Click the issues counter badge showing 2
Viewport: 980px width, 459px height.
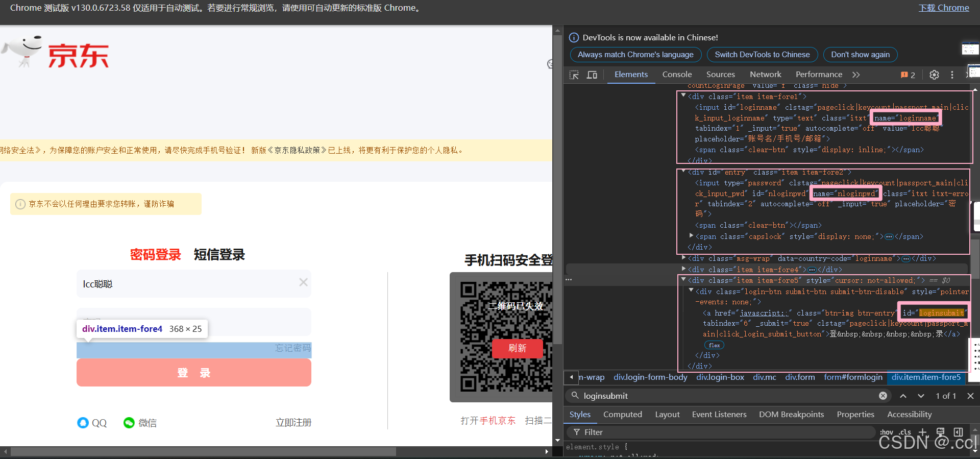click(908, 75)
